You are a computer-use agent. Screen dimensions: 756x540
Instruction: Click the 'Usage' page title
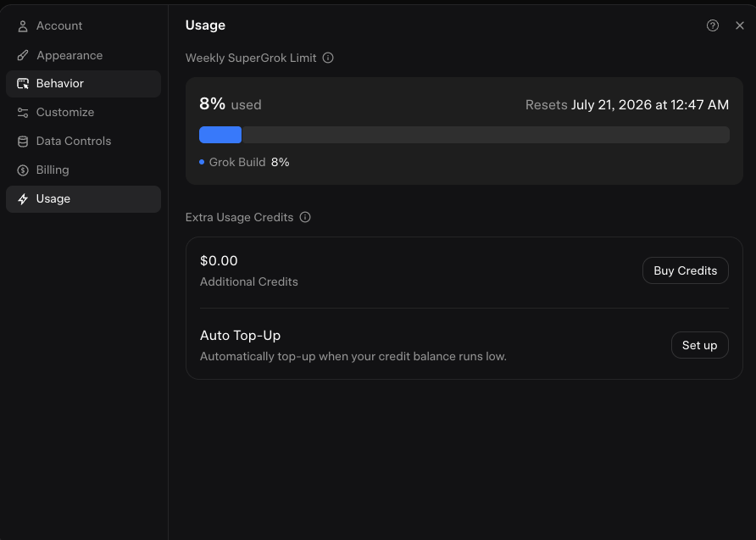(x=205, y=25)
